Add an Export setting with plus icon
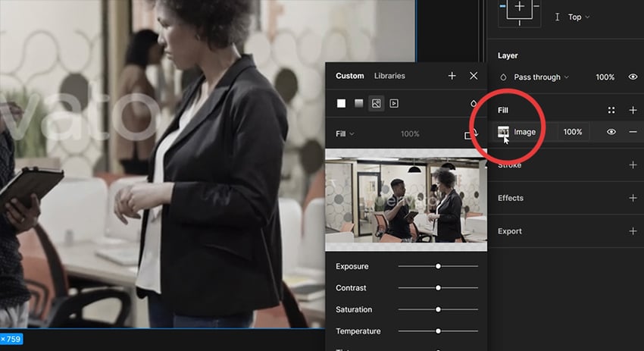Viewport: 644px width, 351px height. (633, 231)
